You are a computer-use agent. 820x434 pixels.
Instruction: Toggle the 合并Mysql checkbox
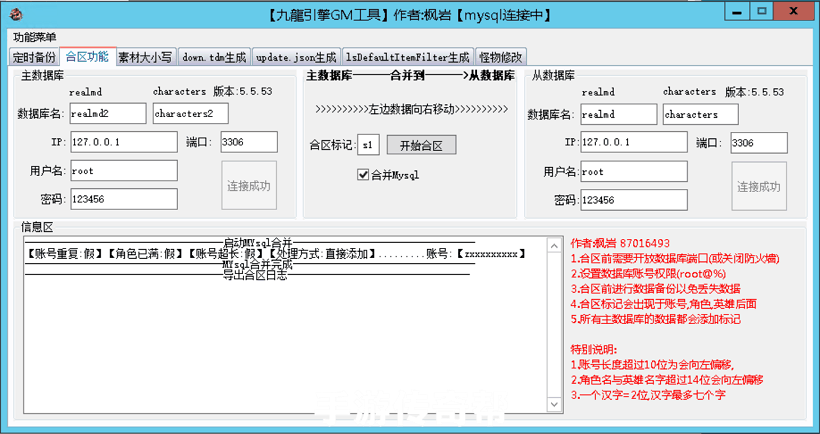(363, 175)
